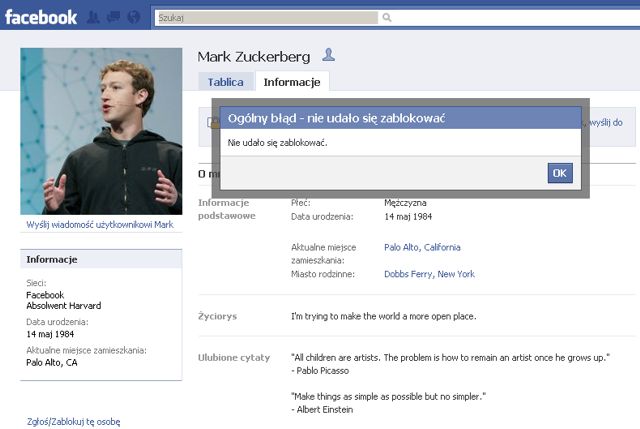The width and height of the screenshot is (640, 429).
Task: Click the 'wyślij do' link behind the dialog
Action: click(x=606, y=122)
